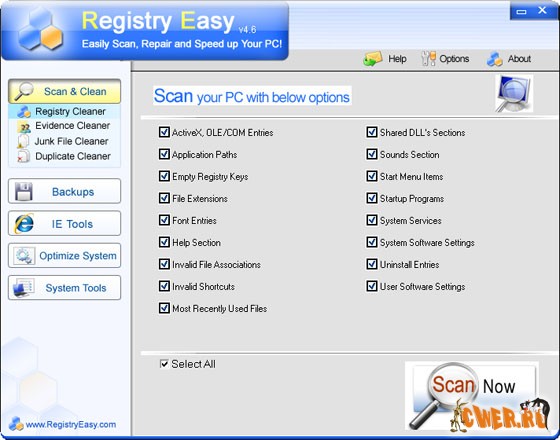Viewport: 560px width, 440px height.
Task: Click the computer icon on System Tools
Action: (24, 288)
